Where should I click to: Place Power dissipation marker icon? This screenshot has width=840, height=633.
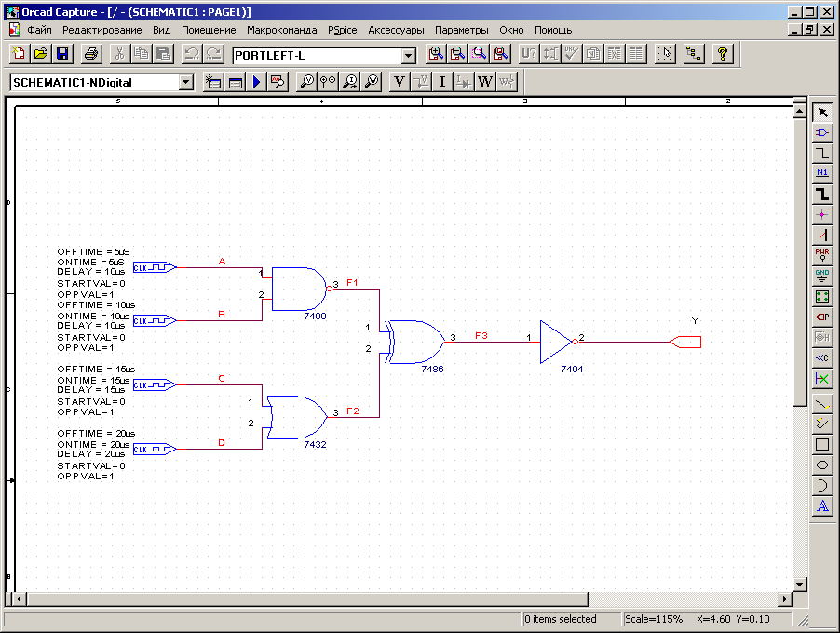click(x=372, y=82)
